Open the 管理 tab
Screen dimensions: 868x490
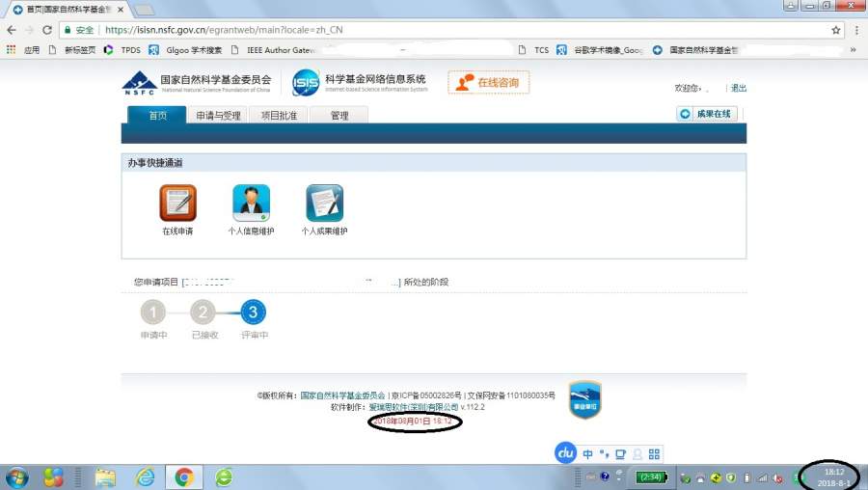coord(339,115)
